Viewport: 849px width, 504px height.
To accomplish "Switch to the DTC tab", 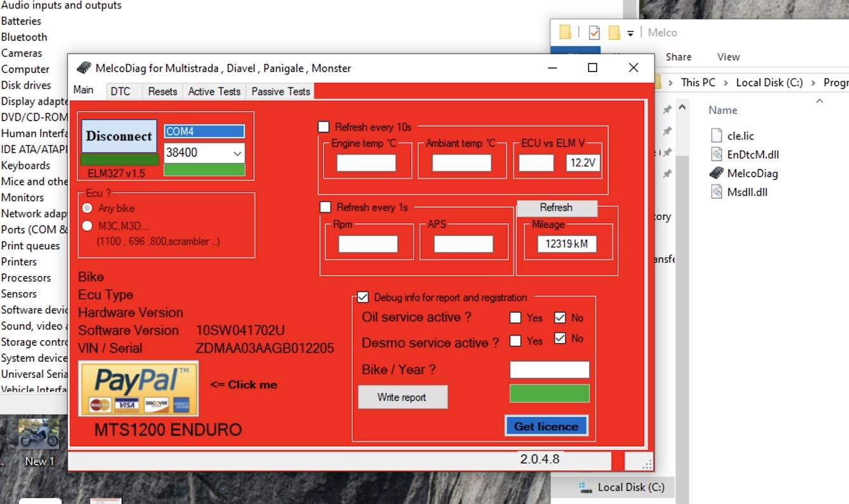I will (121, 91).
